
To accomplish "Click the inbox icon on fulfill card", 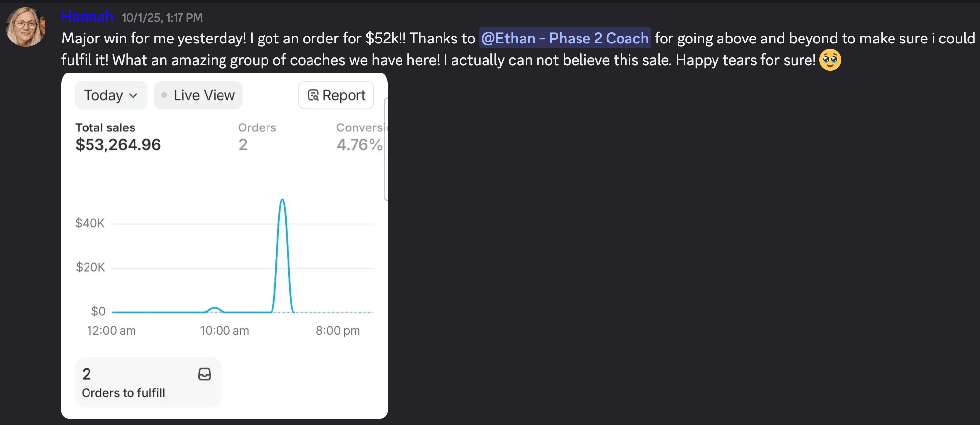I will (204, 374).
